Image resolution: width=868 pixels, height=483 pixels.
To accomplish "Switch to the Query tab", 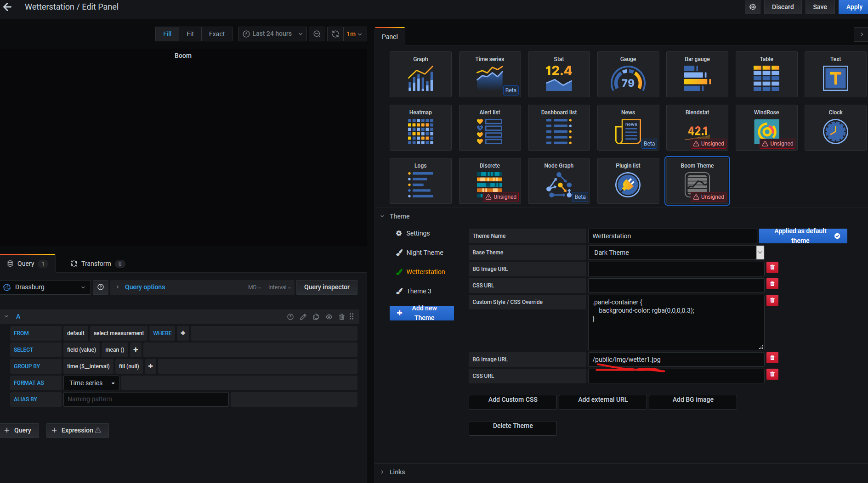I will [28, 264].
